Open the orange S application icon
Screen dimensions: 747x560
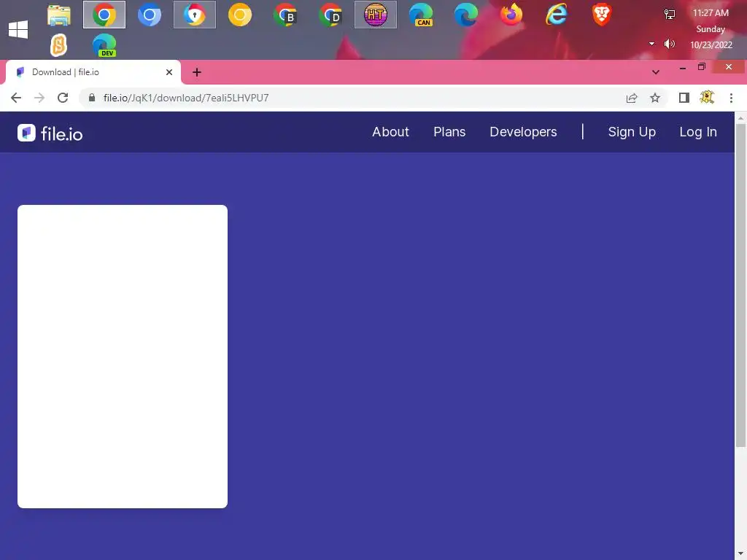pyautogui.click(x=59, y=45)
